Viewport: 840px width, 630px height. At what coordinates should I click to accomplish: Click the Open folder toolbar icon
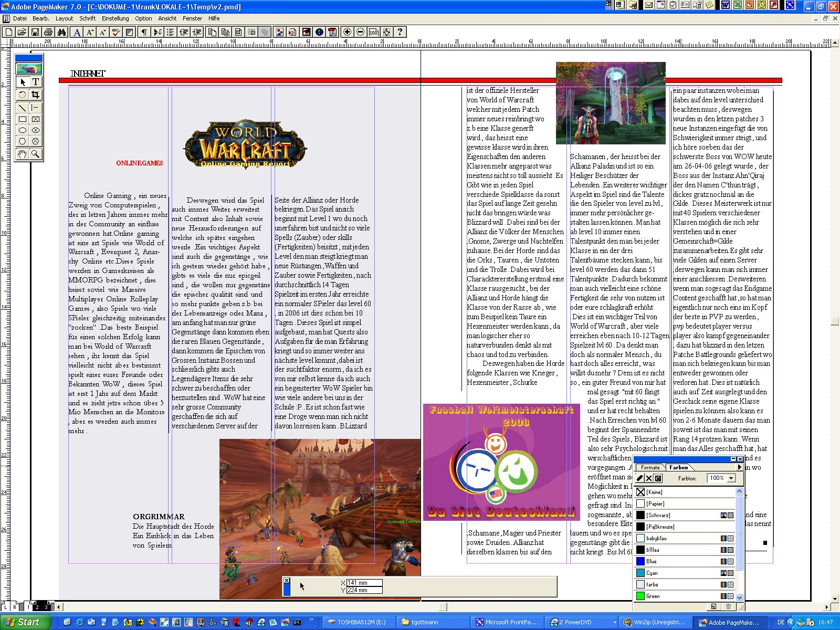(22, 32)
